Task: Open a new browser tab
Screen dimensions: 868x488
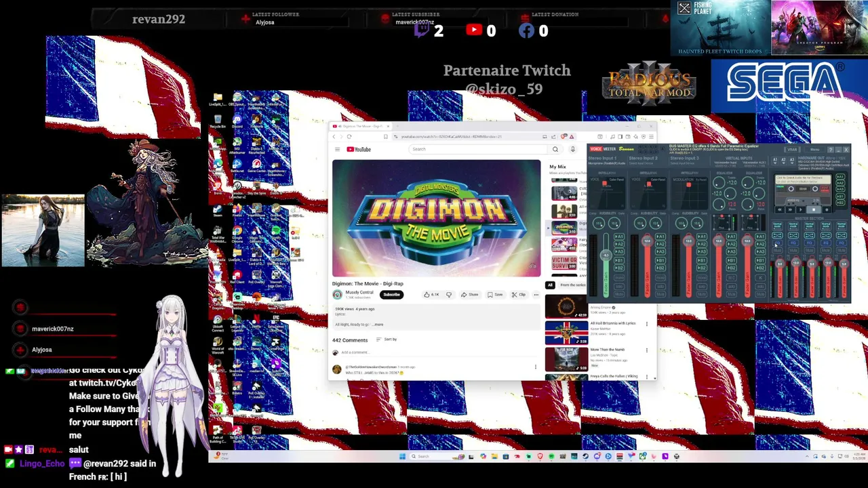Action: point(397,126)
